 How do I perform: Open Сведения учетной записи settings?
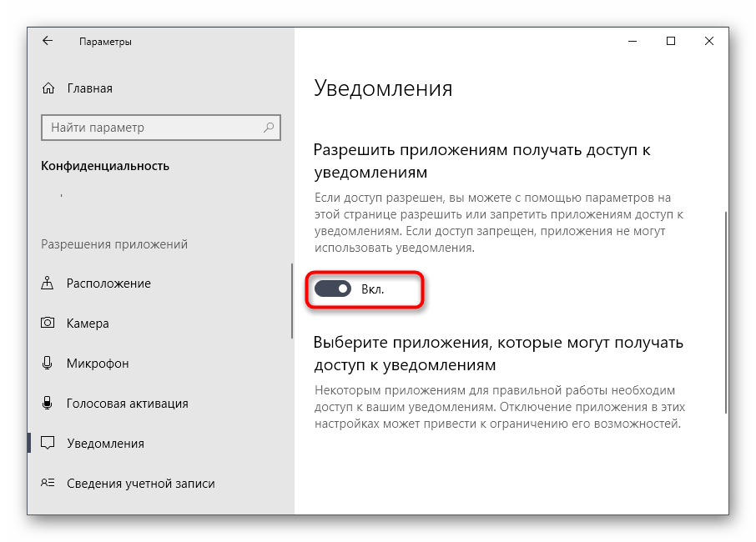(140, 484)
